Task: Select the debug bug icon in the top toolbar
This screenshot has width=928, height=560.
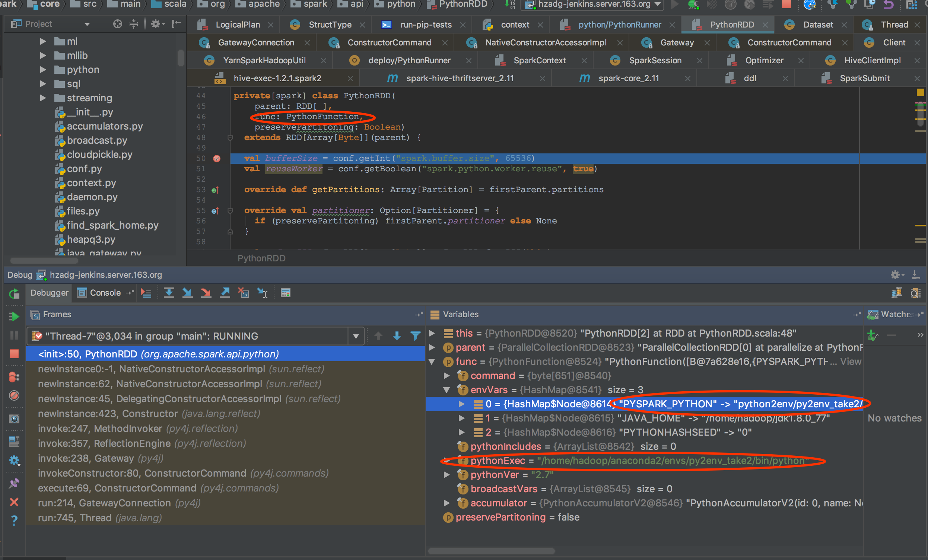Action: (x=694, y=5)
